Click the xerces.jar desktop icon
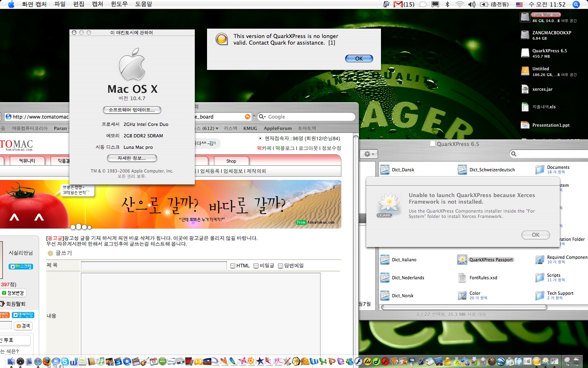The image size is (588, 368). click(525, 89)
